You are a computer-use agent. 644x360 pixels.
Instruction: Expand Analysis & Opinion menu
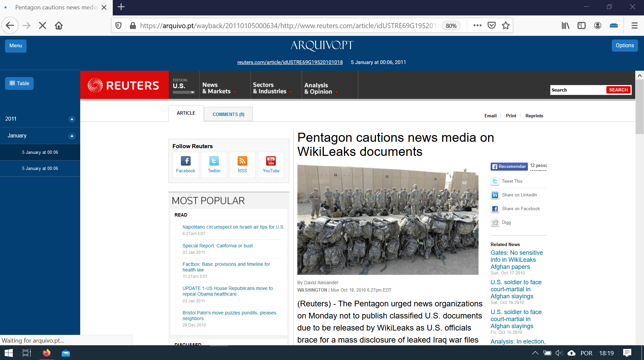pyautogui.click(x=321, y=88)
